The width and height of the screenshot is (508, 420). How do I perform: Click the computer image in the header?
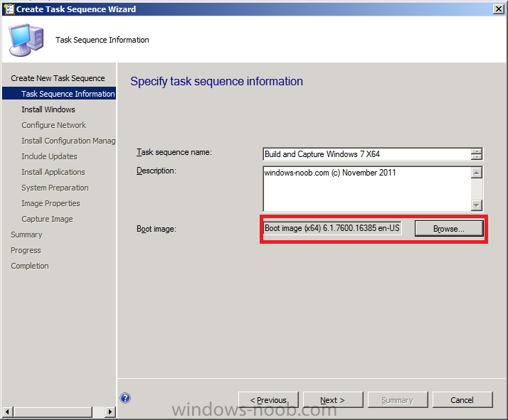(x=26, y=40)
